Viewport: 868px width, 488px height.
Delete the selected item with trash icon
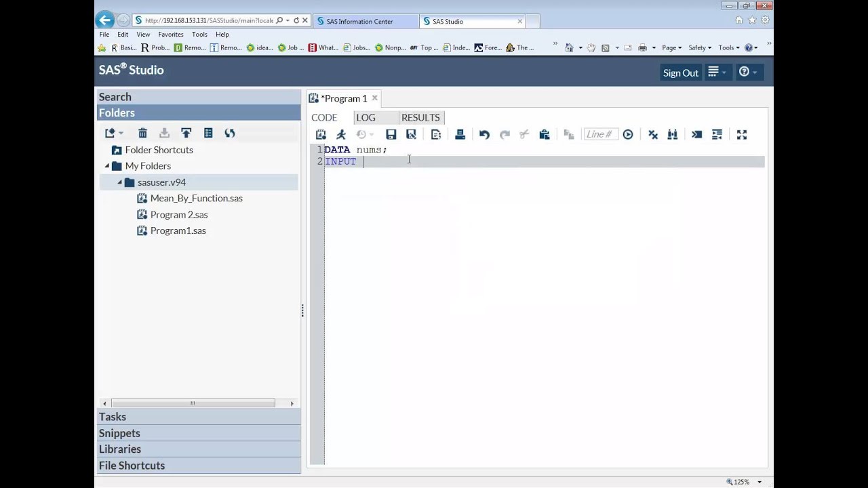click(x=142, y=133)
